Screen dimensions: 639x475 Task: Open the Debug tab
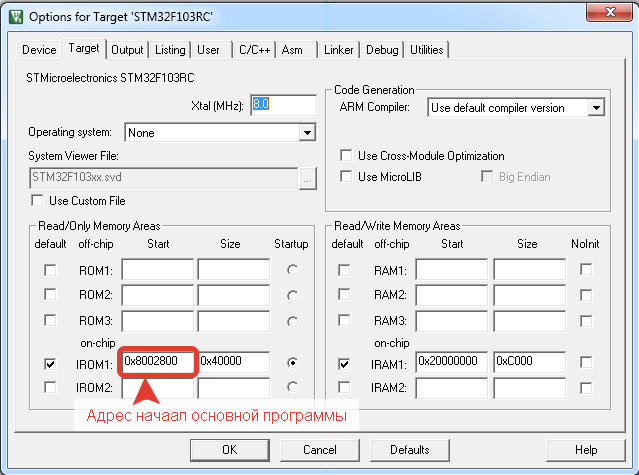[382, 50]
